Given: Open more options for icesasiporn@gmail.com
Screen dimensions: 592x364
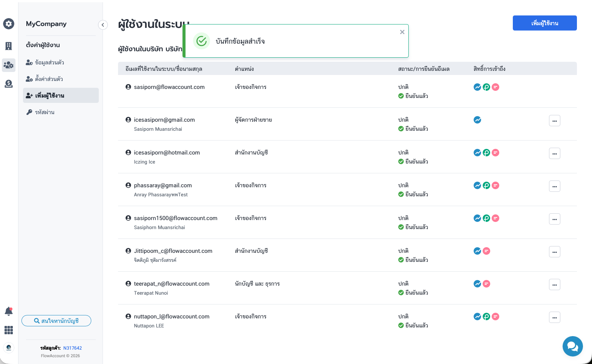Looking at the screenshot, I should 554,121.
